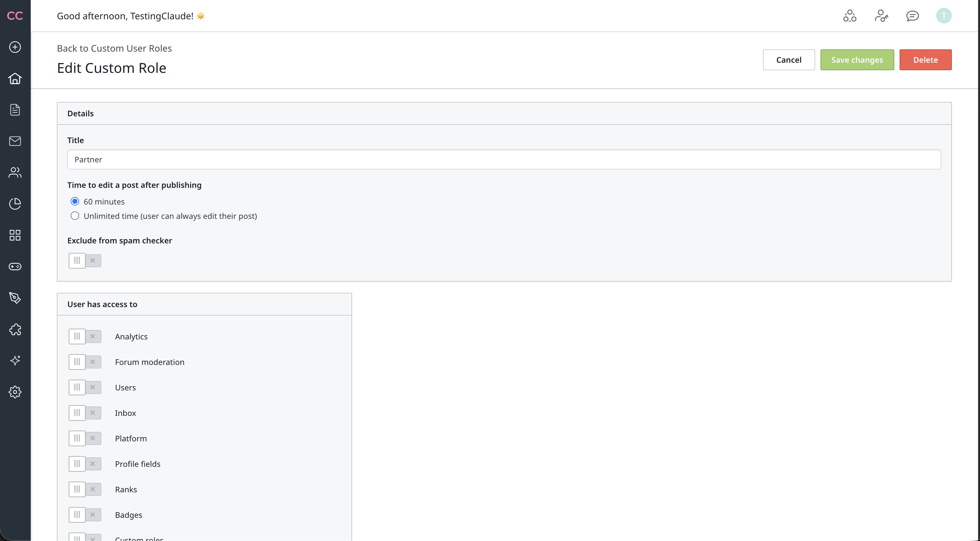Select Unlimited time radio option
Viewport: 980px width, 541px height.
click(75, 216)
